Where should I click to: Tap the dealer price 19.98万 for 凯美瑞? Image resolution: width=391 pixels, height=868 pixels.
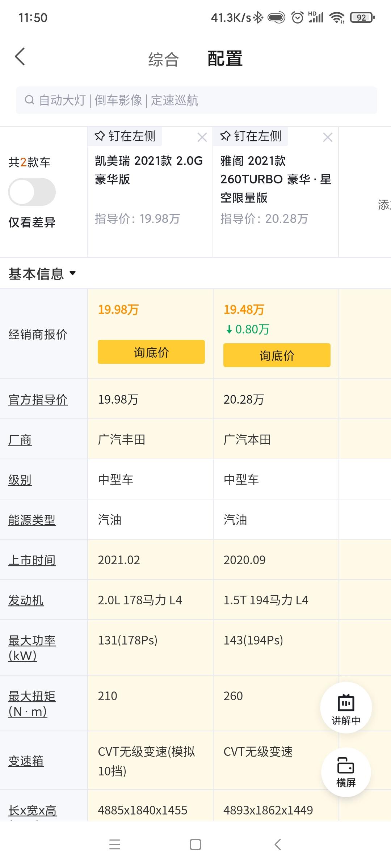coord(118,310)
